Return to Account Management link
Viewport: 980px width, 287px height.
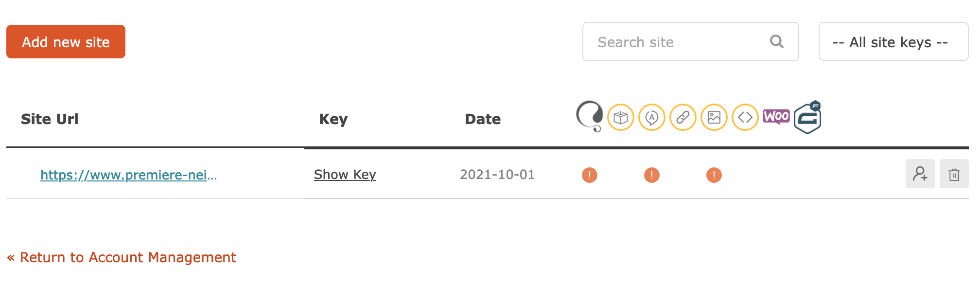pos(122,257)
